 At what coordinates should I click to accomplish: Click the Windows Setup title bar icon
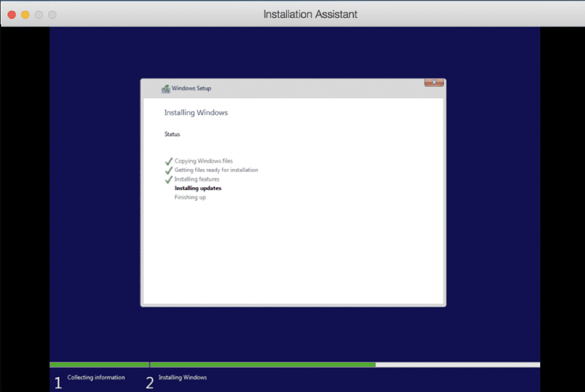tap(165, 89)
